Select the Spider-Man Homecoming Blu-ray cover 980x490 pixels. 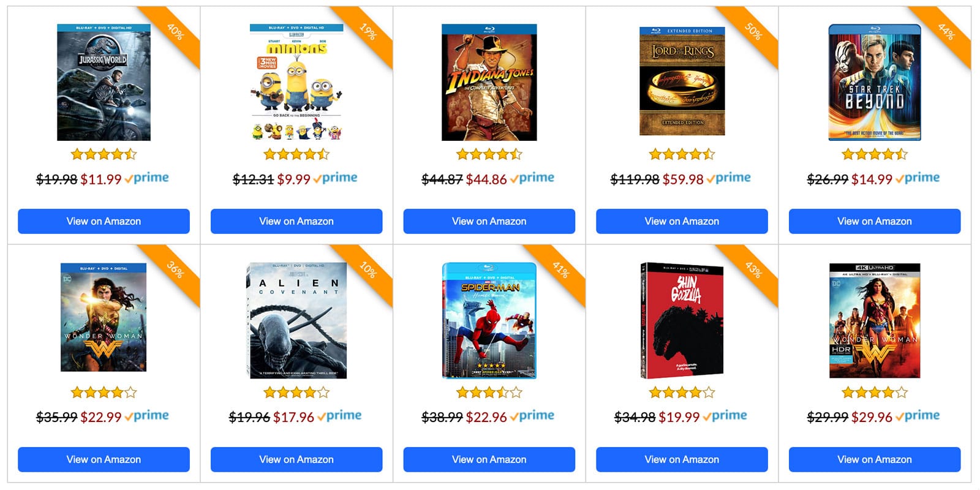tap(489, 320)
